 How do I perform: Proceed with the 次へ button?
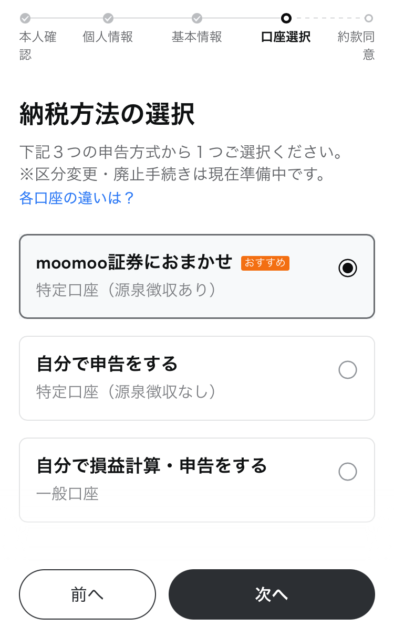tap(271, 594)
